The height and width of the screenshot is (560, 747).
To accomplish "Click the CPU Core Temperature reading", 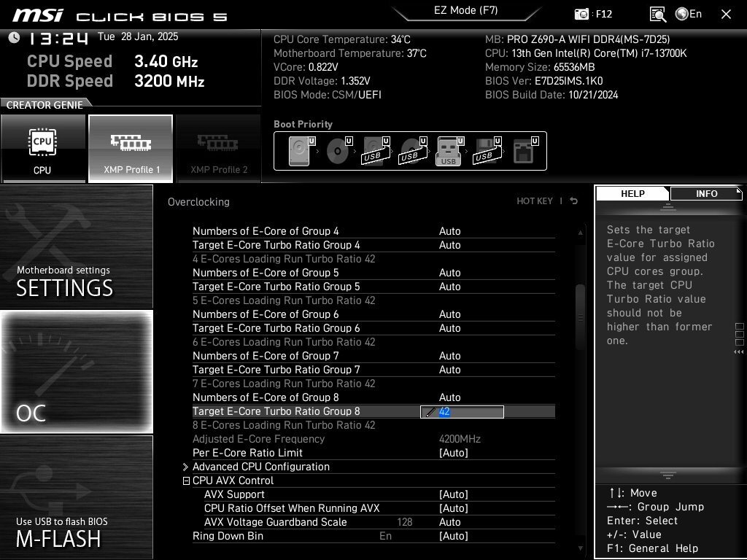I will (x=341, y=39).
